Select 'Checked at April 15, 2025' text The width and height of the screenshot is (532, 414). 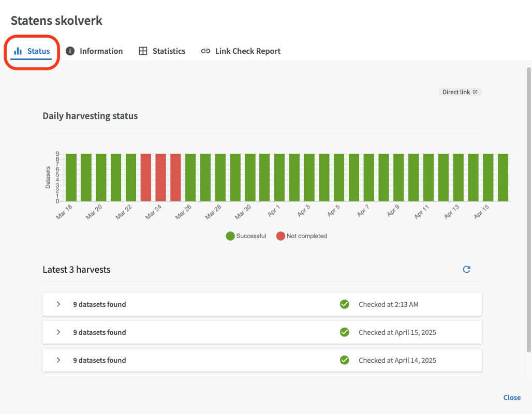click(397, 332)
